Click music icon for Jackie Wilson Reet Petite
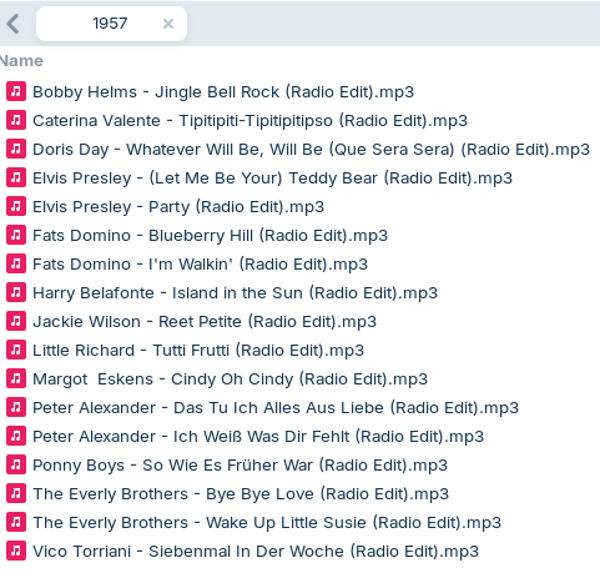The height and width of the screenshot is (578, 600). 16,321
